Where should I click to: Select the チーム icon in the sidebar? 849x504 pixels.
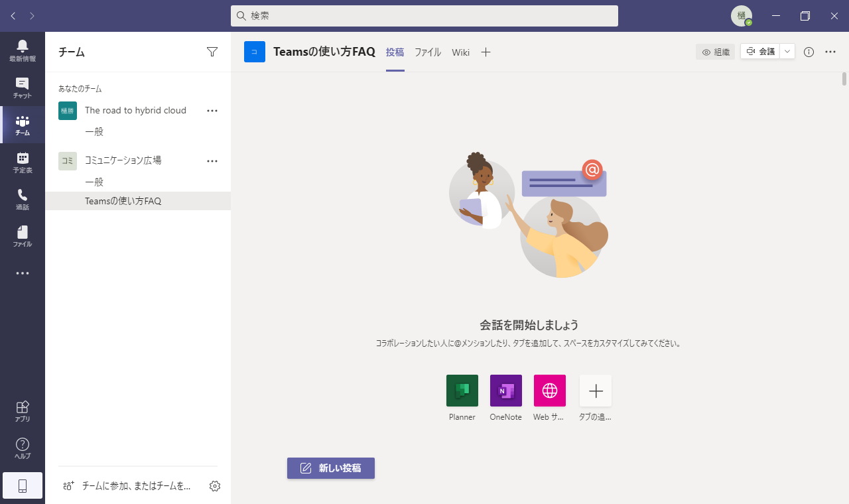coord(23,125)
